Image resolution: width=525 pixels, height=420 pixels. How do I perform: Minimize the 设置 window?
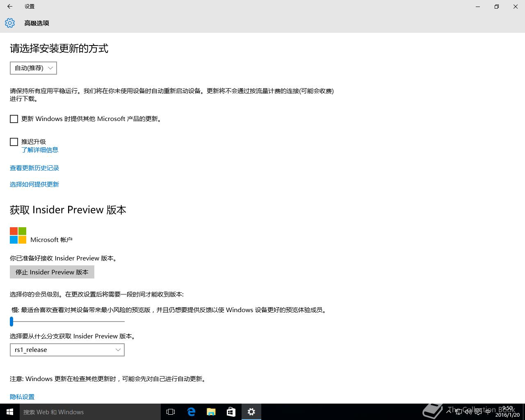click(x=478, y=7)
